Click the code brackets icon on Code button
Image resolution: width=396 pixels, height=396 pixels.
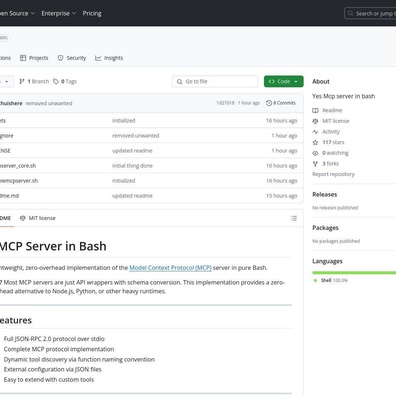pos(272,81)
